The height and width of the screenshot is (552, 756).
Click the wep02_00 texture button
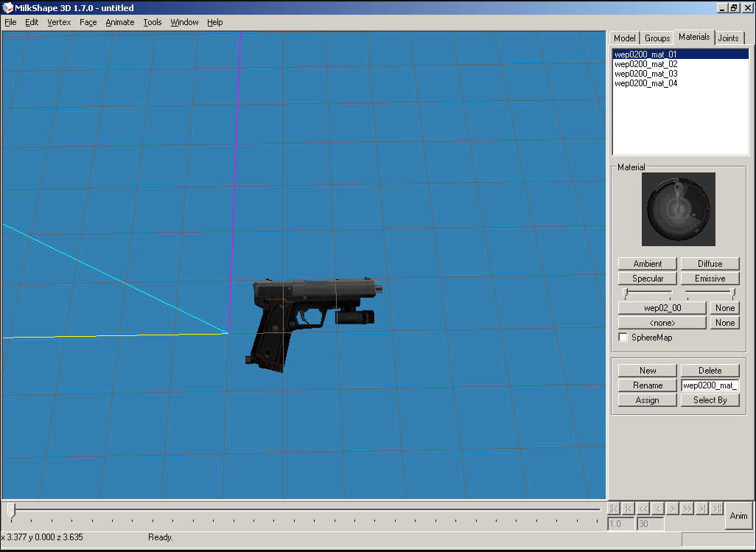[662, 308]
